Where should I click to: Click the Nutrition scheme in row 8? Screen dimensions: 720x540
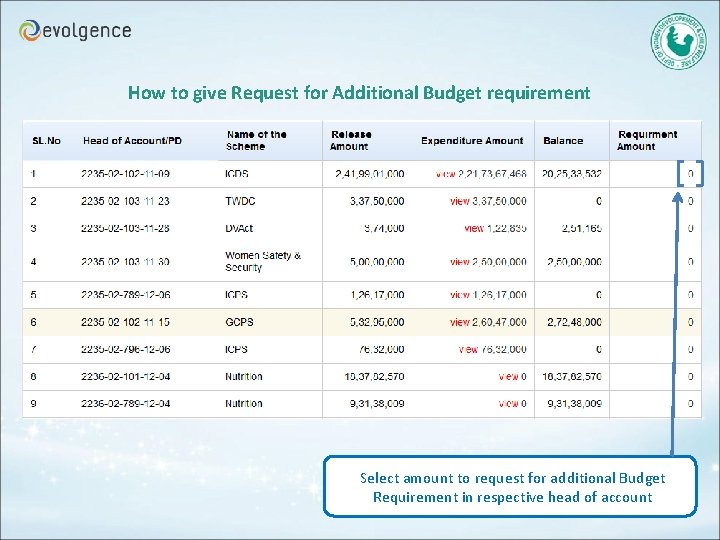[x=244, y=377]
